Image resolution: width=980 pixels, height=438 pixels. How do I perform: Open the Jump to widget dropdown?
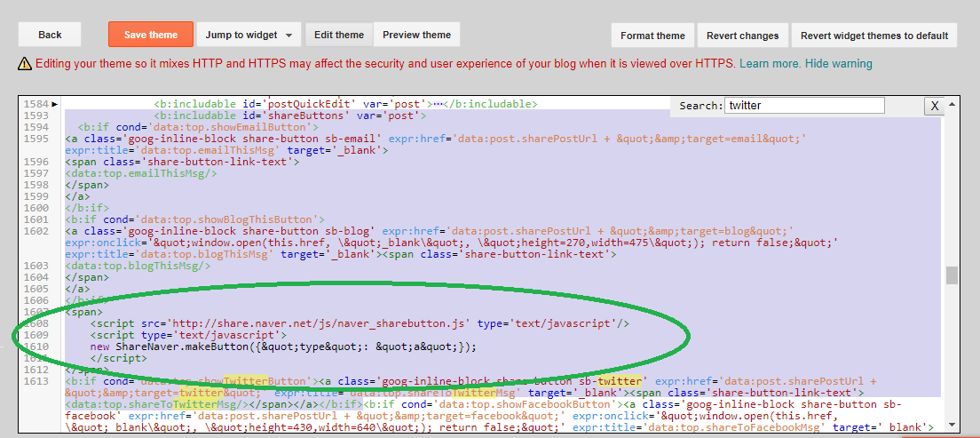pos(249,35)
